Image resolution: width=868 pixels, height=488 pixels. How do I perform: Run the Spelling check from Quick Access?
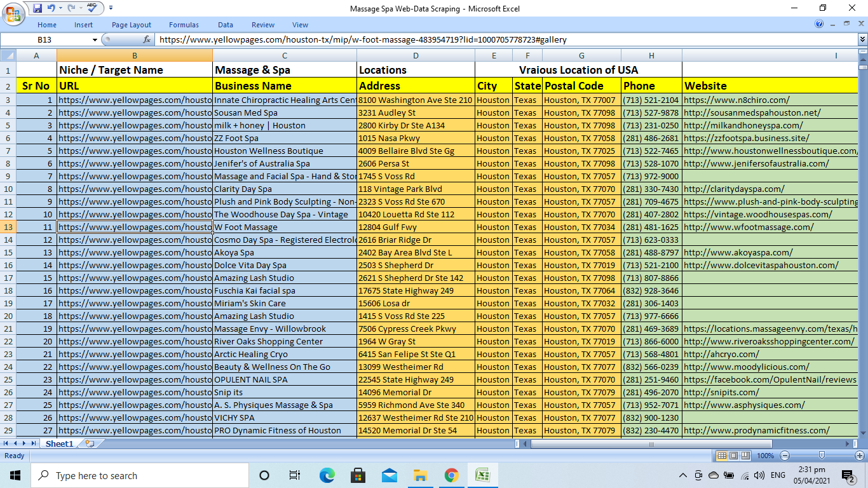[92, 8]
